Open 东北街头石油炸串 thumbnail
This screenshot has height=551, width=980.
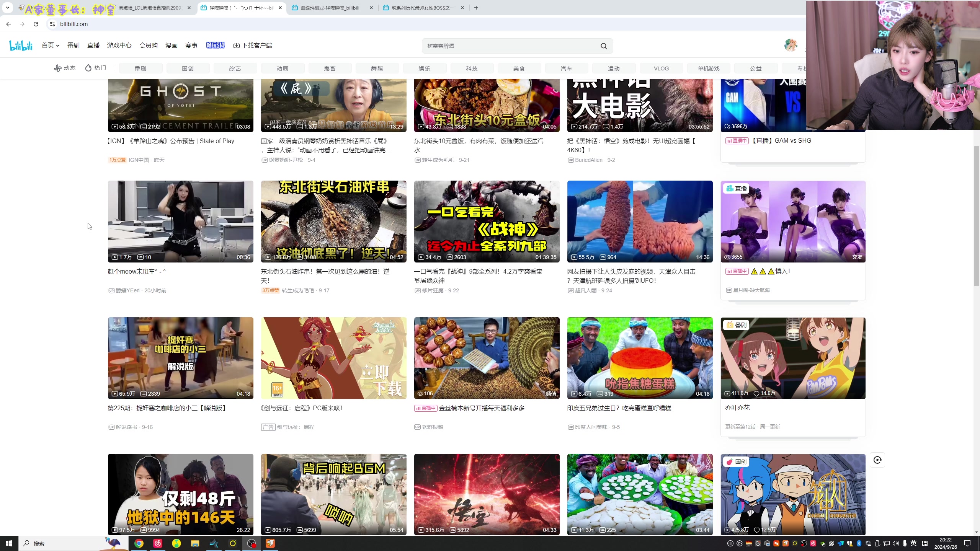[334, 222]
